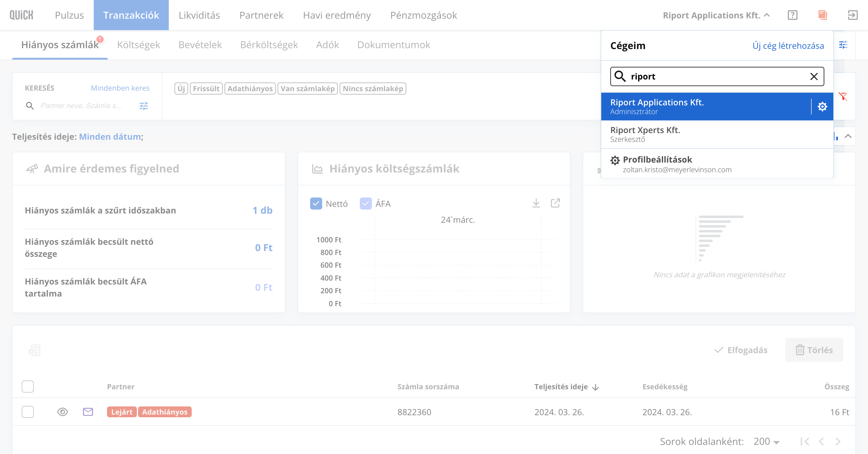The image size is (868, 454).
Task: Clear filters with the red funnel icon
Action: tap(843, 97)
